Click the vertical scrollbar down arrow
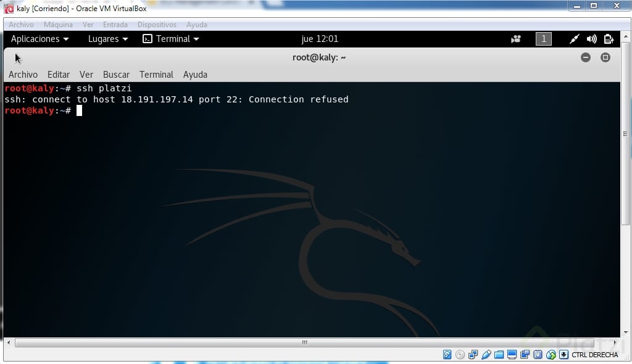Viewport: 632px width, 364px height. point(626,333)
